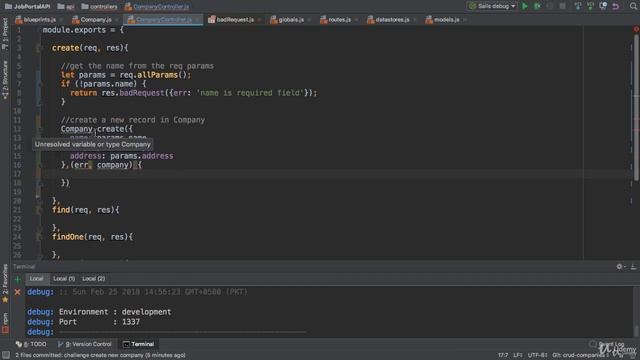Screen dimensions: 640x360
Task: Click cursor position 17:7 in status bar
Action: (x=503, y=355)
